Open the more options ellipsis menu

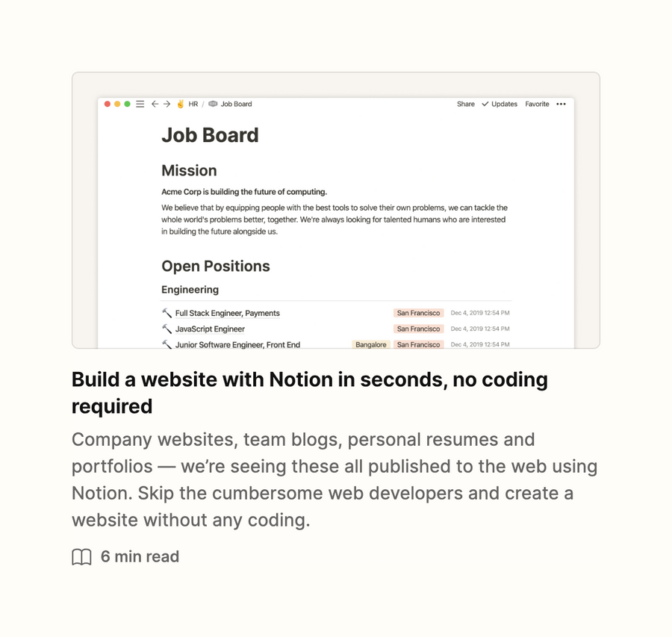pyautogui.click(x=561, y=104)
